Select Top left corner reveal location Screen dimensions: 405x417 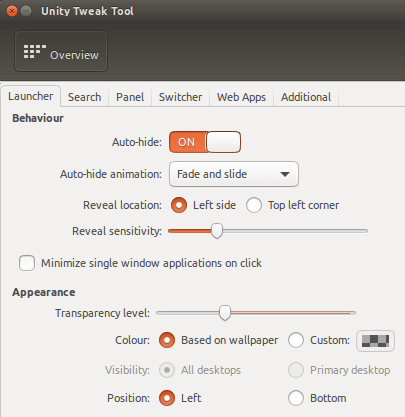pos(254,205)
